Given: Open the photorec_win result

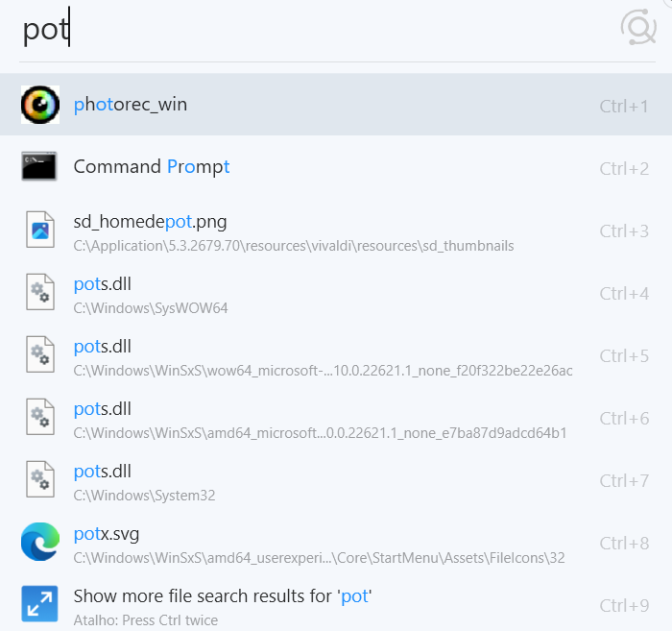Looking at the screenshot, I should click(336, 105).
